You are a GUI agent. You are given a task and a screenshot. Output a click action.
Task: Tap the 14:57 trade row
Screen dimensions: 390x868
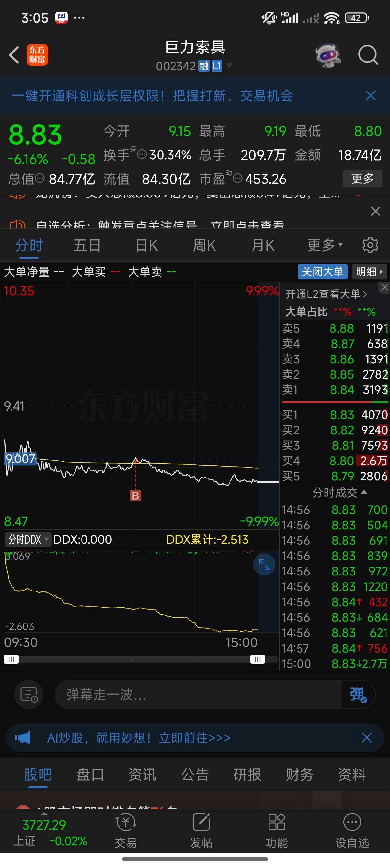(335, 648)
